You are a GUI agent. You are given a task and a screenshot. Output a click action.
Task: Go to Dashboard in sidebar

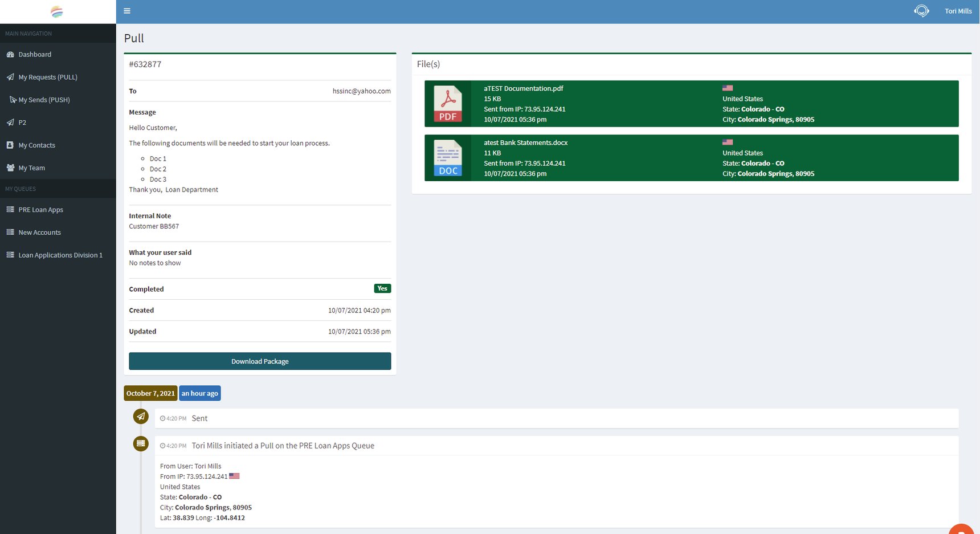point(58,54)
